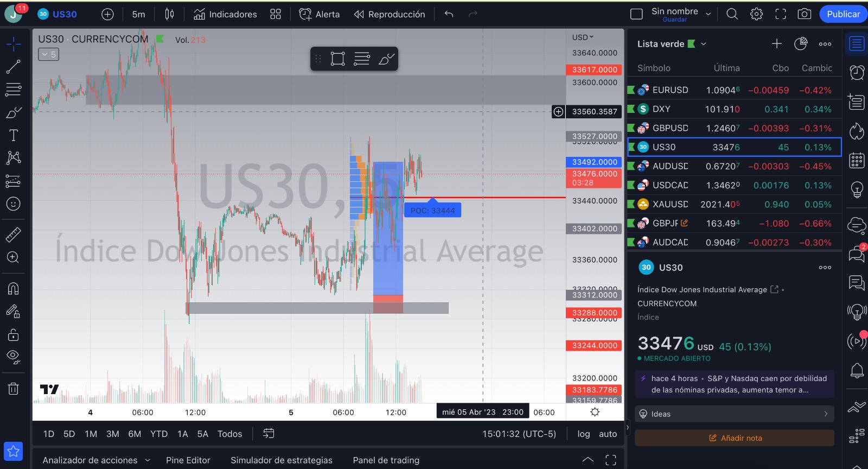This screenshot has height=469, width=868.
Task: Open the Fibonacci retracement tools
Action: (14, 90)
